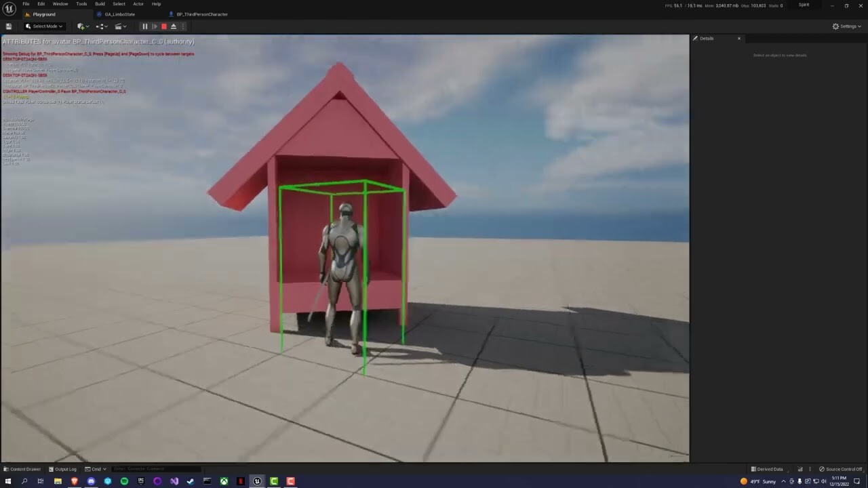The width and height of the screenshot is (868, 488).
Task: Close the Details panel
Action: (x=739, y=39)
